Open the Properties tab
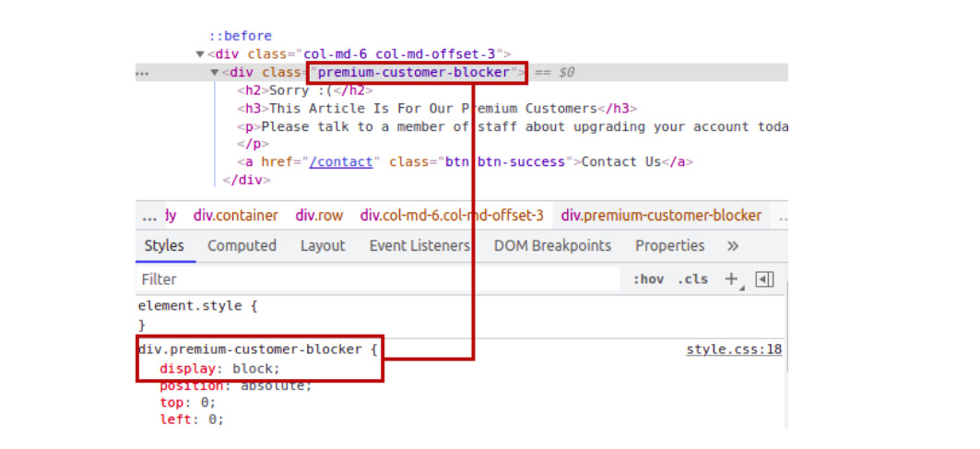The image size is (980, 449). click(x=670, y=246)
